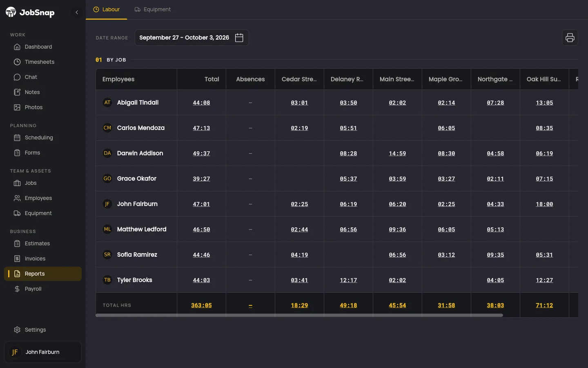
Task: Open Abigail Tindall total 44:08
Action: click(x=201, y=103)
